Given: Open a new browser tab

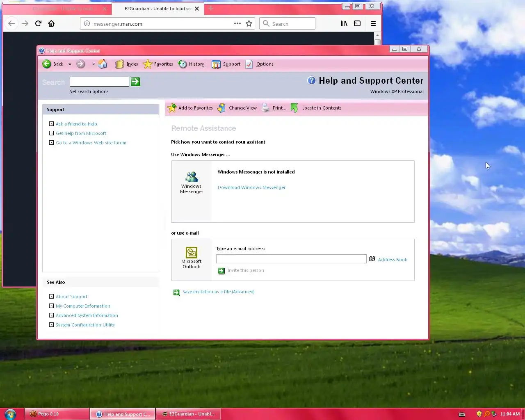Looking at the screenshot, I should pos(211,8).
